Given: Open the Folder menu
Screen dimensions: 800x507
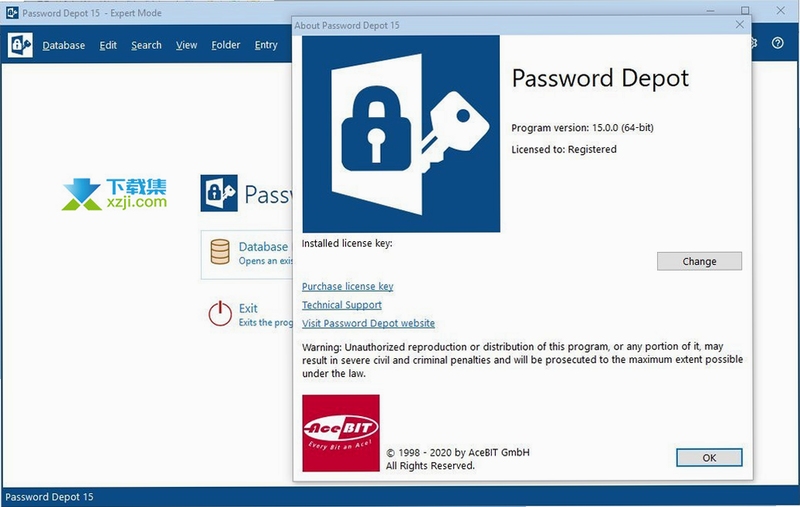Looking at the screenshot, I should pyautogui.click(x=226, y=45).
